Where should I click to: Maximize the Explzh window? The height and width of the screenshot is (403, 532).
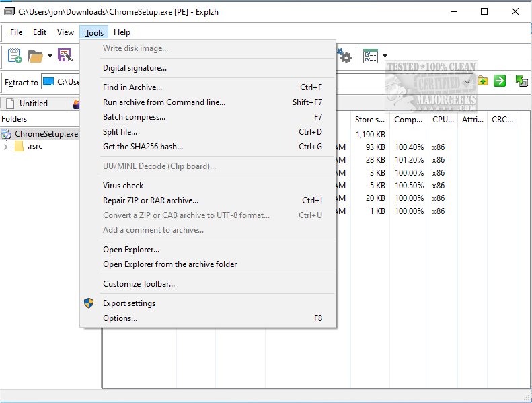coord(484,11)
